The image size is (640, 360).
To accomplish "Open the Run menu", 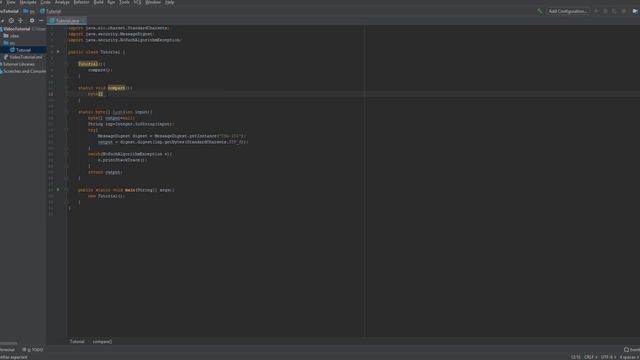I will pyautogui.click(x=111, y=2).
